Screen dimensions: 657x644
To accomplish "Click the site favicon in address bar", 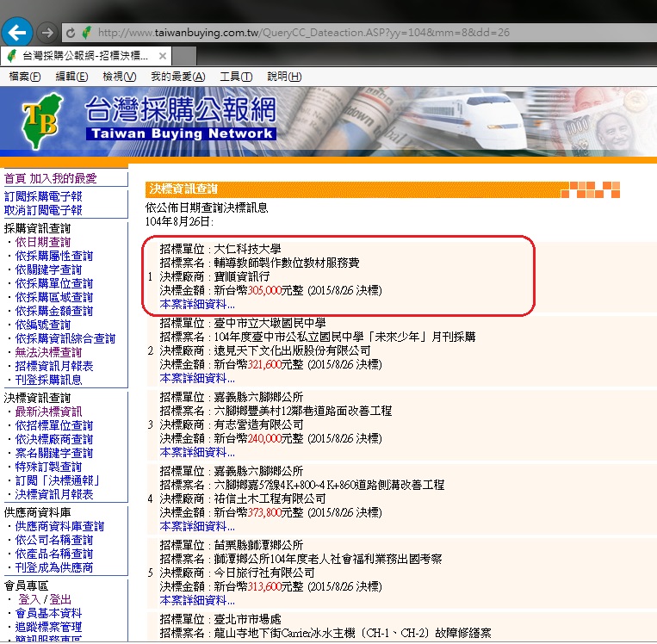I will pyautogui.click(x=87, y=32).
